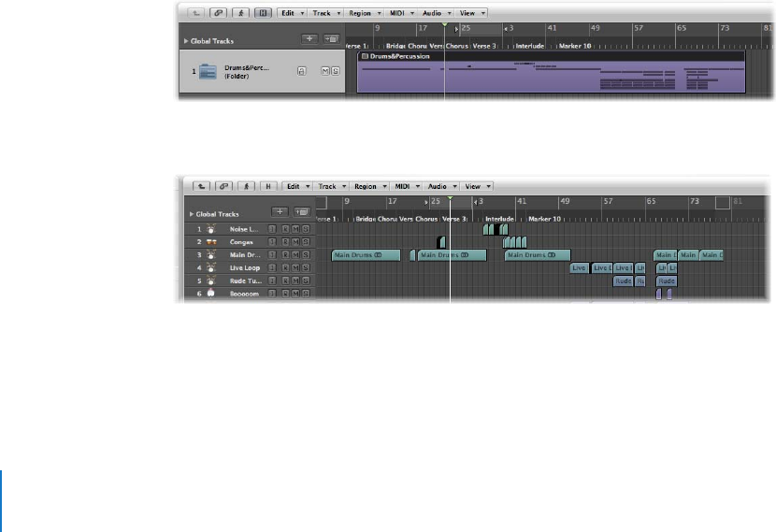This screenshot has height=532, width=776.
Task: Mute the Drums&Perc folder track
Action: (x=325, y=71)
